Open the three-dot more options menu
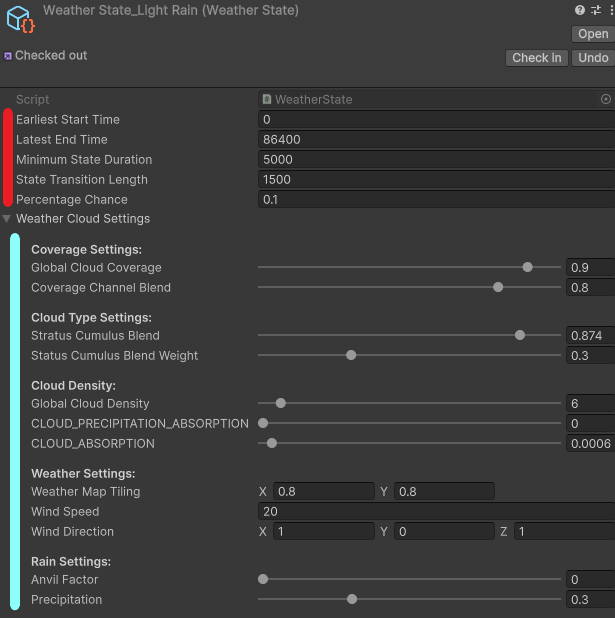 point(608,10)
